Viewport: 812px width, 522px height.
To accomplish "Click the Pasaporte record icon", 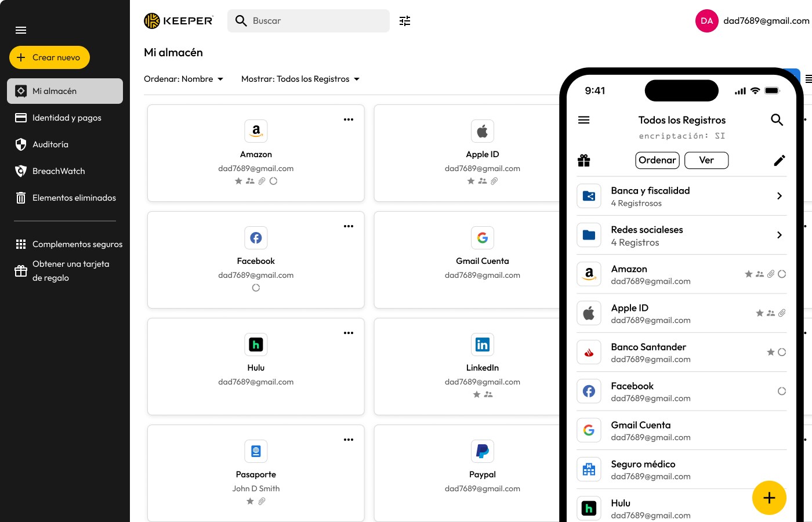I will [256, 451].
